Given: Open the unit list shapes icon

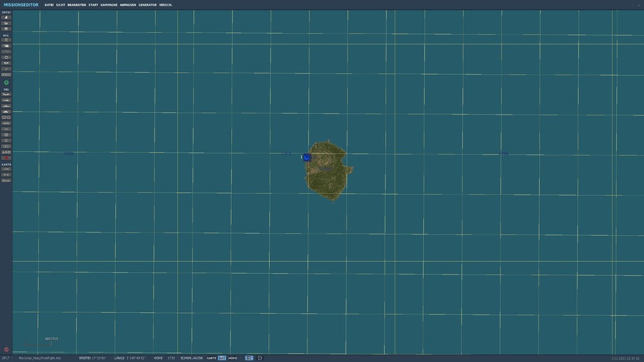Looking at the screenshot, I should click(6, 152).
